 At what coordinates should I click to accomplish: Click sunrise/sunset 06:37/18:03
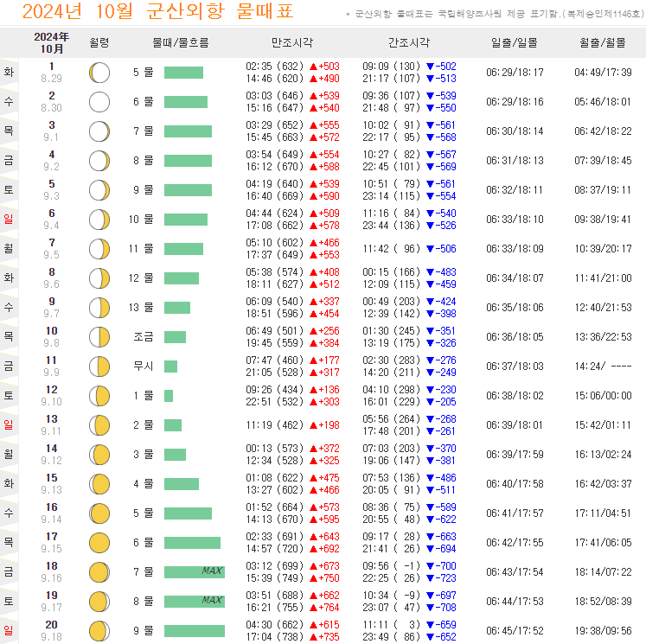(515, 367)
